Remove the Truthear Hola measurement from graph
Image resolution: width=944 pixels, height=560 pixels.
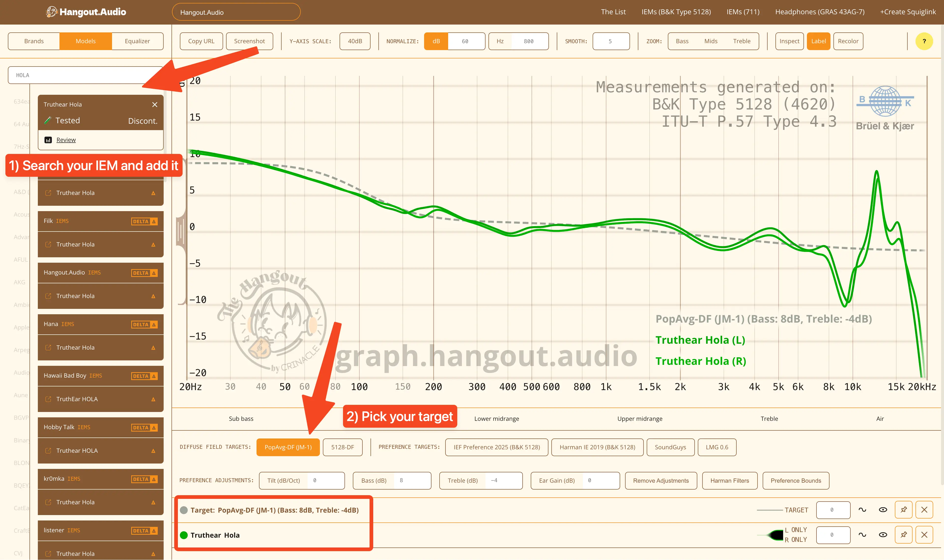[924, 535]
